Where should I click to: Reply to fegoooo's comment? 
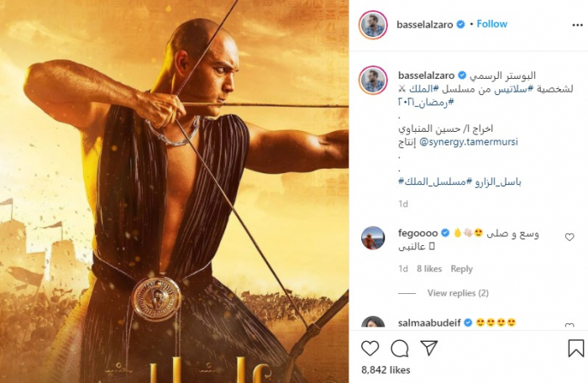[461, 269]
